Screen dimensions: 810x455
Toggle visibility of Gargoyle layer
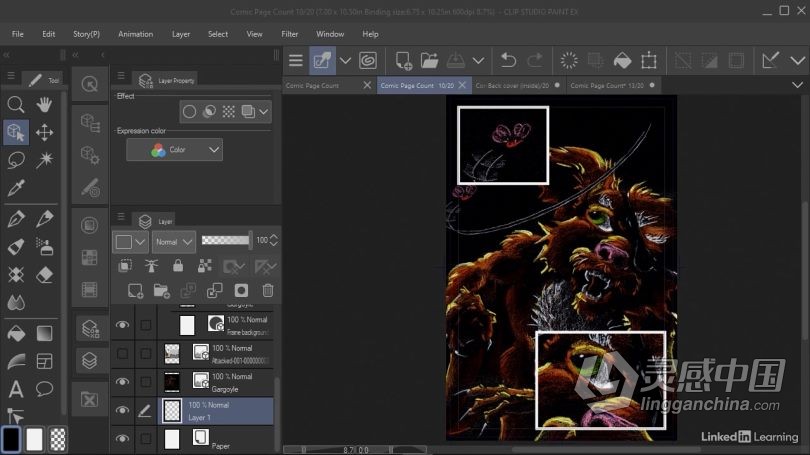click(122, 382)
